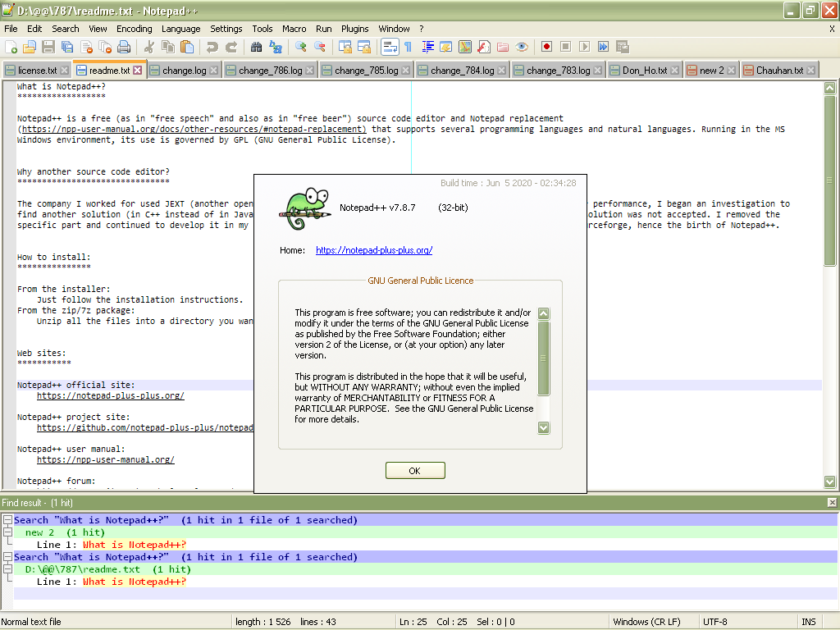Viewport: 840px width, 630px height.
Task: Toggle the Indent Guide toolbar icon
Action: click(x=427, y=47)
